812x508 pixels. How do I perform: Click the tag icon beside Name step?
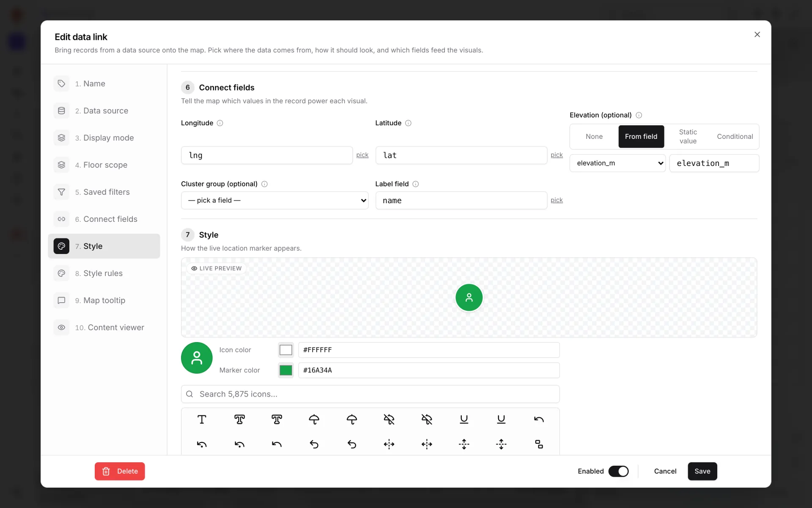pyautogui.click(x=61, y=83)
